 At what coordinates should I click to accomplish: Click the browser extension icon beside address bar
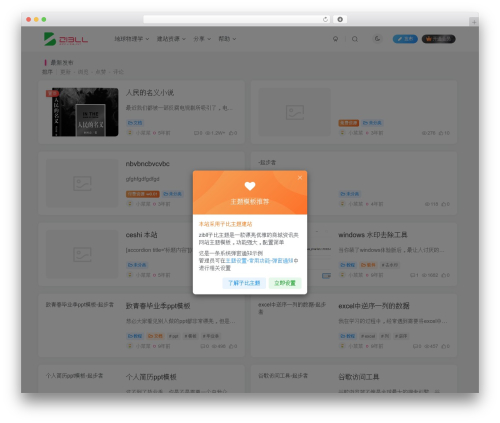[340, 19]
